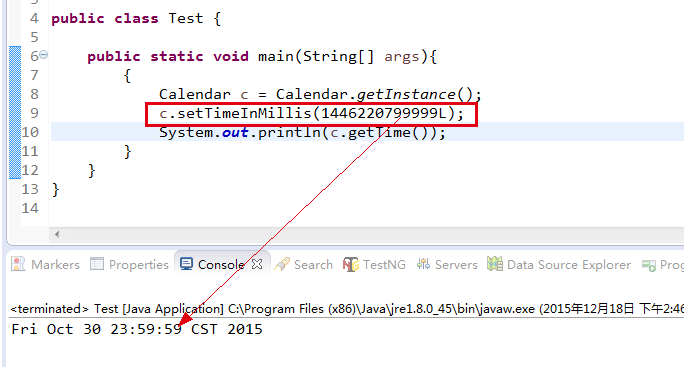684x367 pixels.
Task: Click the TestNG icon
Action: (351, 264)
